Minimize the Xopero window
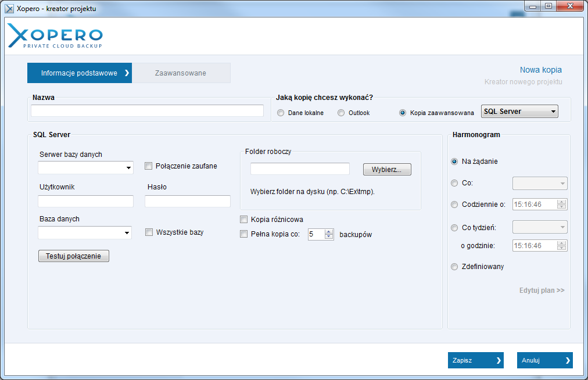588x380 pixels. point(532,6)
